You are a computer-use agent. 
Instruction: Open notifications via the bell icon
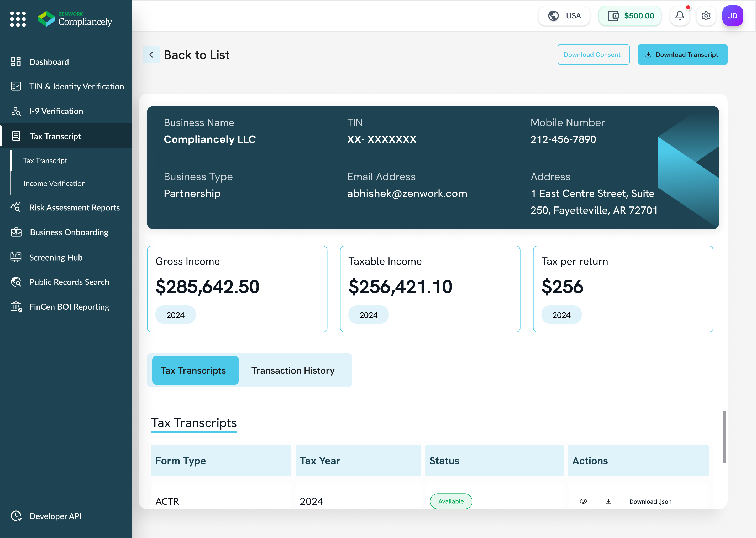pyautogui.click(x=680, y=15)
